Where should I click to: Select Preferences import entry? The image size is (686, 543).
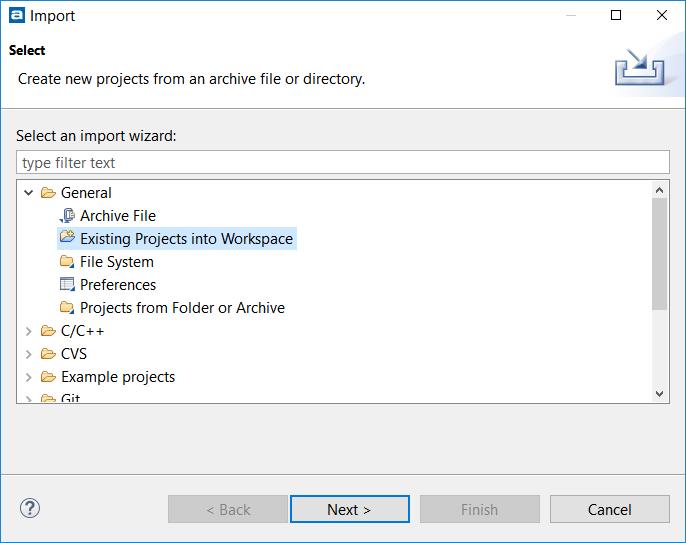[x=118, y=285]
